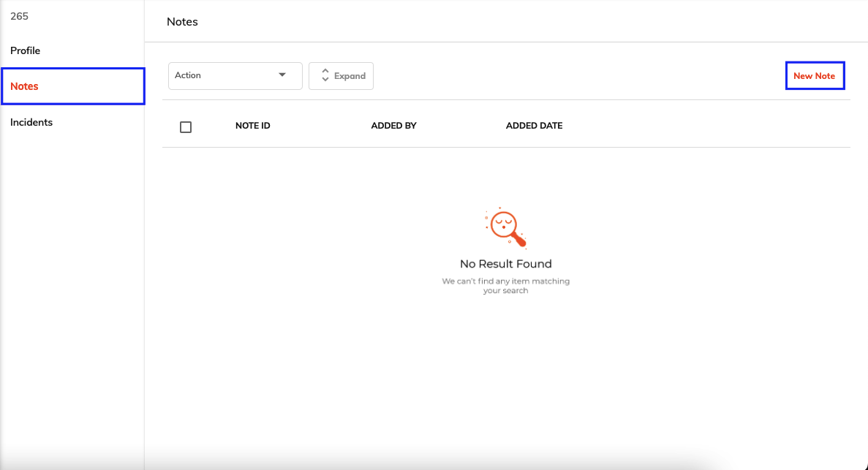Click record number 265 in sidebar
This screenshot has height=470, width=868.
point(19,16)
